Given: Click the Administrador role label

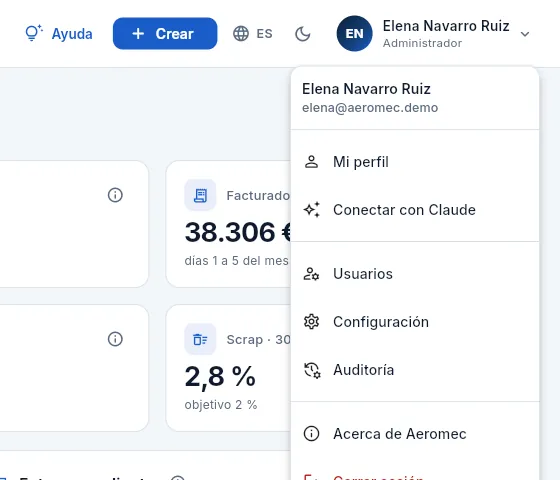Looking at the screenshot, I should pyautogui.click(x=422, y=43).
